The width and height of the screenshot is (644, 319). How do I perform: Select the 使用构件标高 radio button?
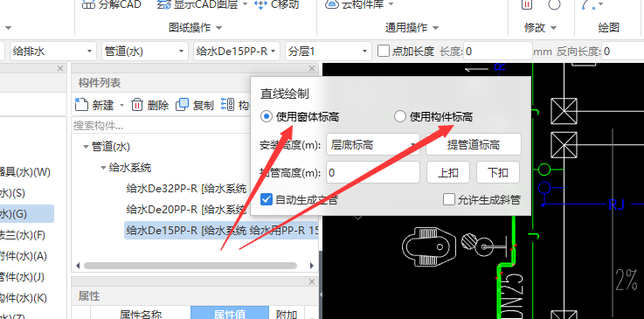[x=399, y=117]
